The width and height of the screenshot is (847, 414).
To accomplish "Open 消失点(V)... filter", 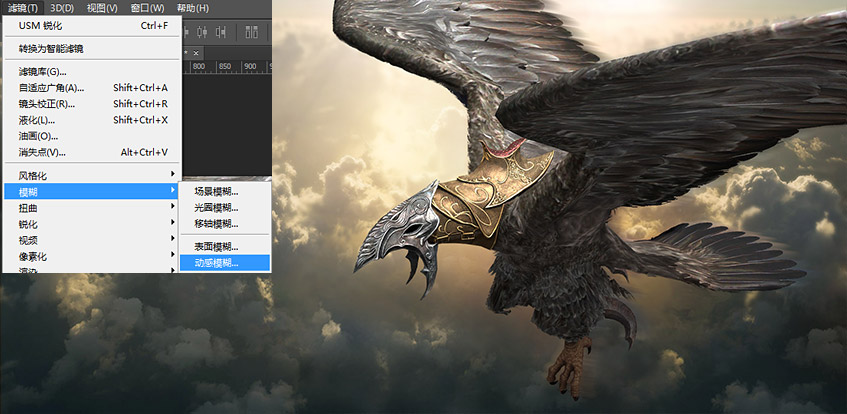I will tap(93, 152).
